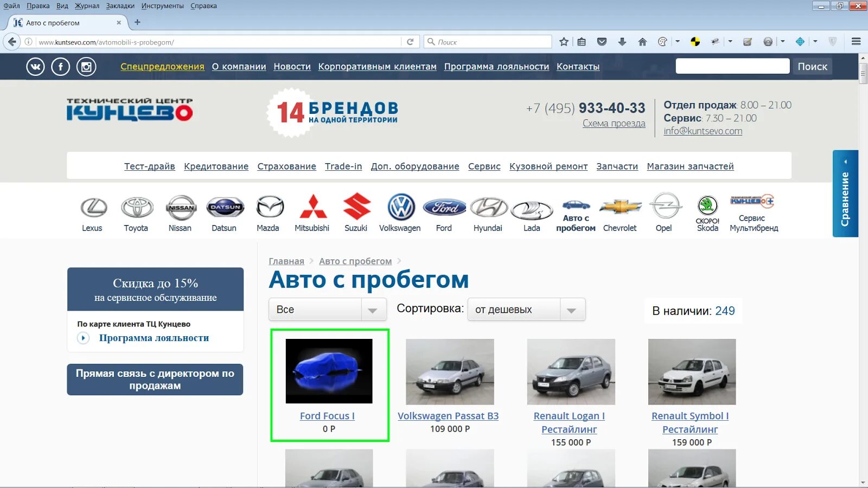Select the Opel brand logo

665,206
